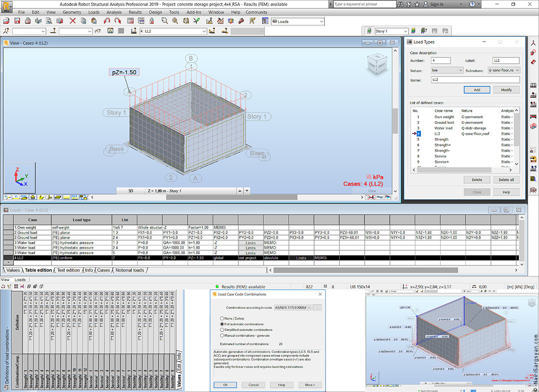Click Delete all in Load Types
539x392 pixels.
[506, 179]
